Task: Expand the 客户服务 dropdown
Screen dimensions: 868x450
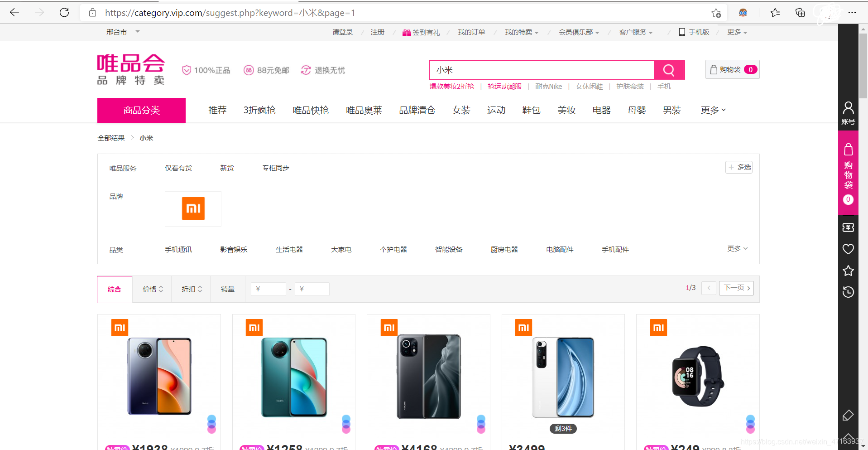Action: (x=636, y=32)
